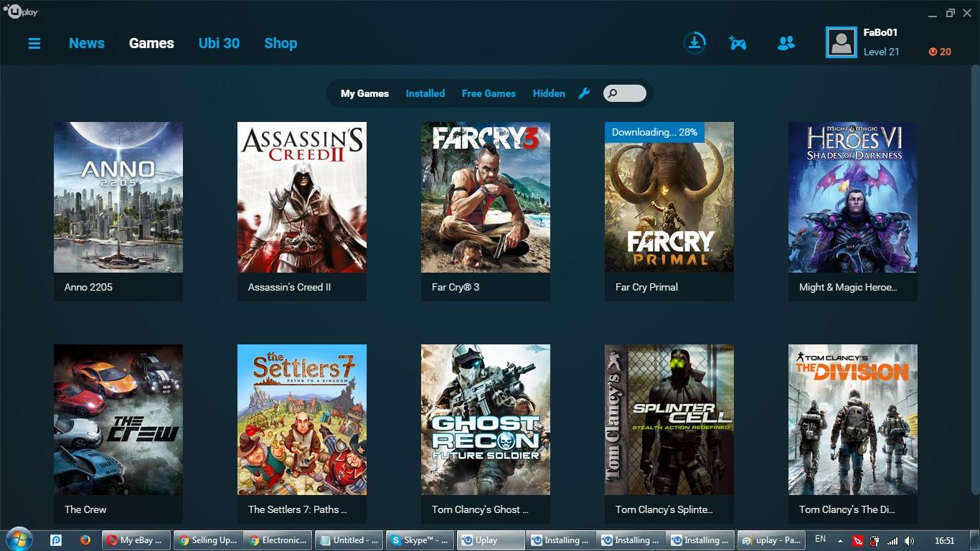
Task: Click the add game controller icon
Action: [738, 43]
